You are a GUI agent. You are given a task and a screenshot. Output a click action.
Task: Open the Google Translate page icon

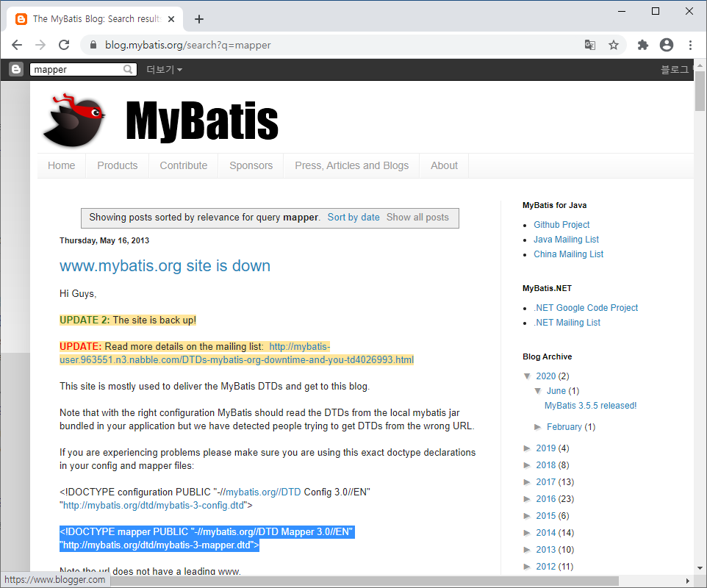click(x=589, y=45)
